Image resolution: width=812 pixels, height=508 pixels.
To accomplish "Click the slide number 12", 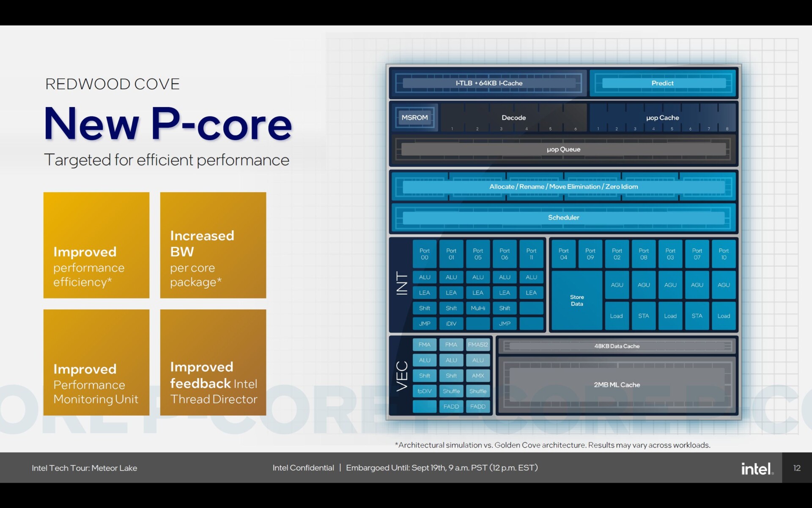I will [797, 468].
